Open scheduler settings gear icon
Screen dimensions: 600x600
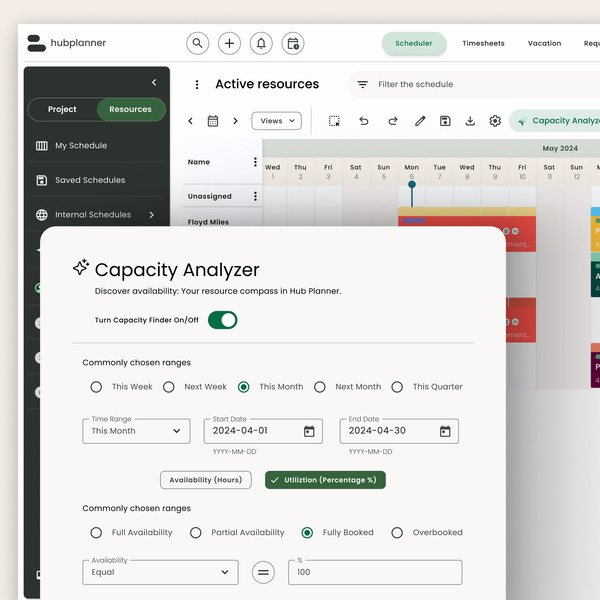click(x=495, y=121)
